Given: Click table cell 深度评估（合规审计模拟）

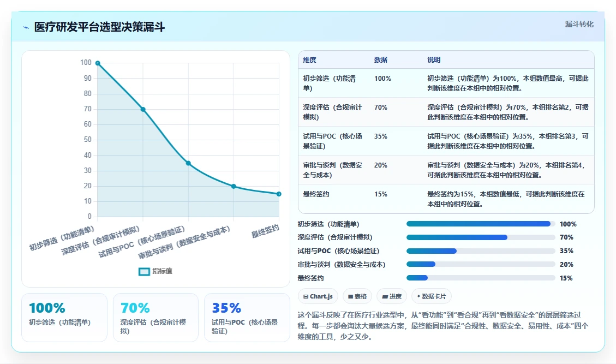Looking at the screenshot, I should pyautogui.click(x=332, y=112).
